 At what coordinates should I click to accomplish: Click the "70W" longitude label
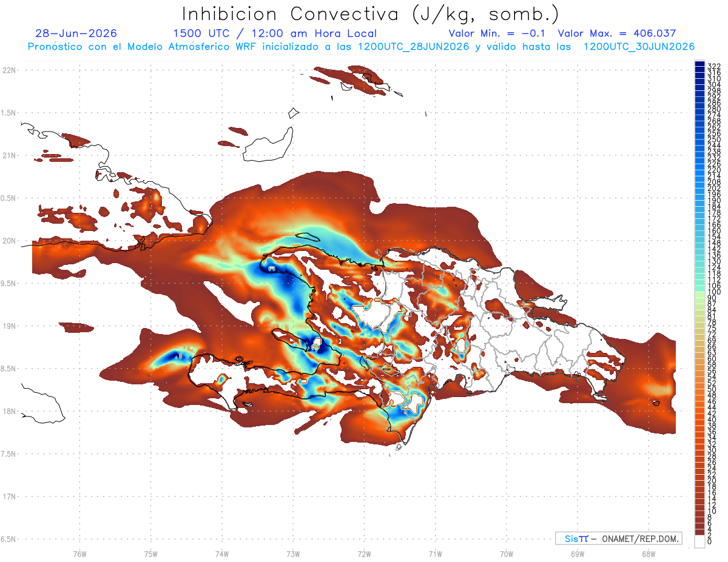tap(506, 553)
